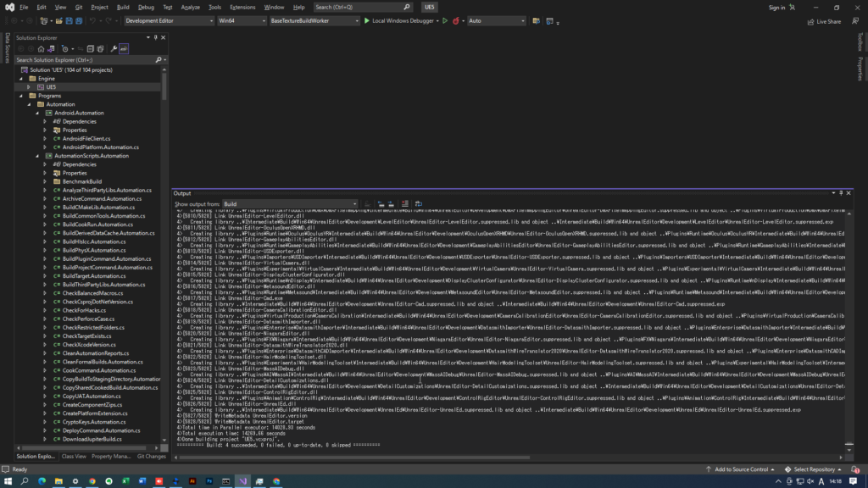Viewport: 868px width, 488px height.
Task: Open the Data Sources side tab
Action: [7, 48]
